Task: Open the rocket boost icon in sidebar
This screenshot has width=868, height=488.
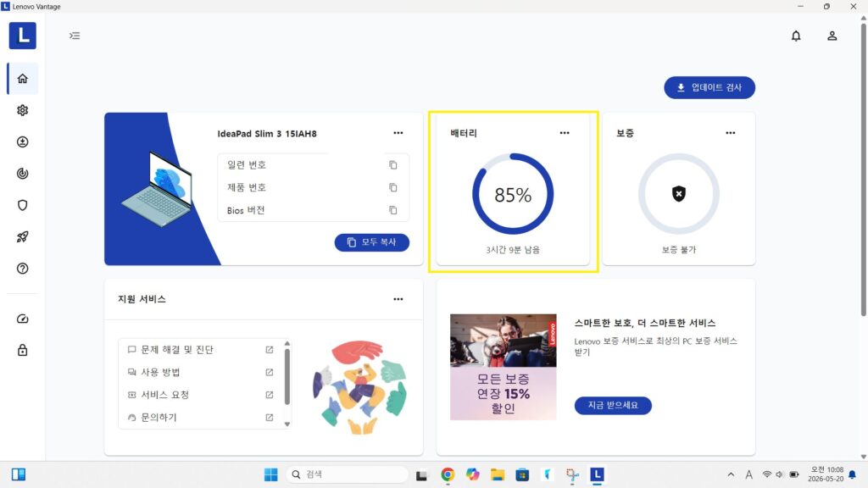Action: pos(23,237)
